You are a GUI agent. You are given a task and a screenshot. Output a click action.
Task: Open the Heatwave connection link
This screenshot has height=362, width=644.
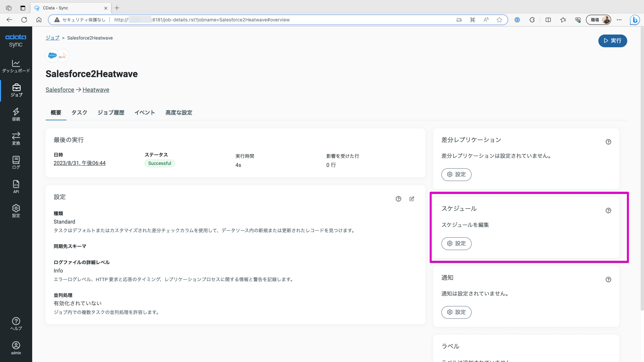point(96,90)
